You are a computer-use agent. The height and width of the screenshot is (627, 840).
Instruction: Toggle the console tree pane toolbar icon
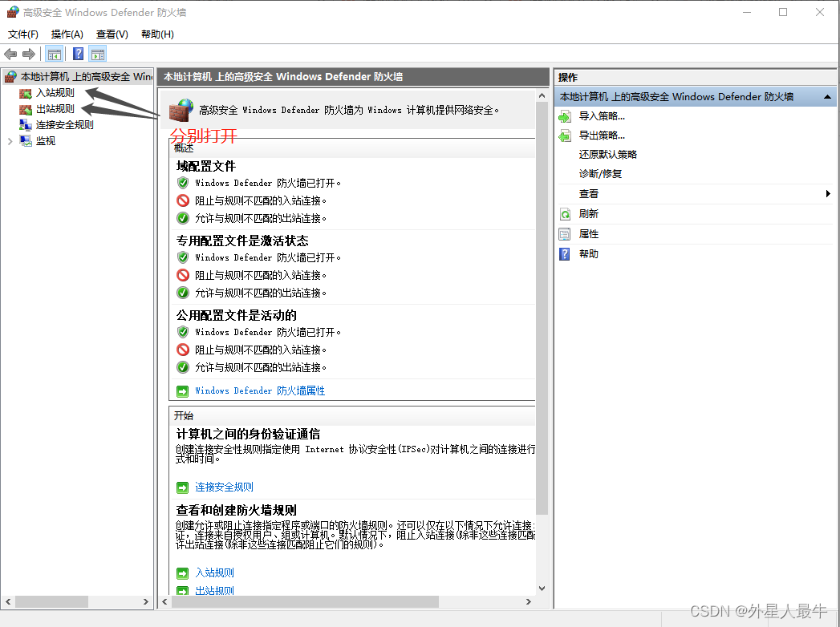(x=54, y=54)
